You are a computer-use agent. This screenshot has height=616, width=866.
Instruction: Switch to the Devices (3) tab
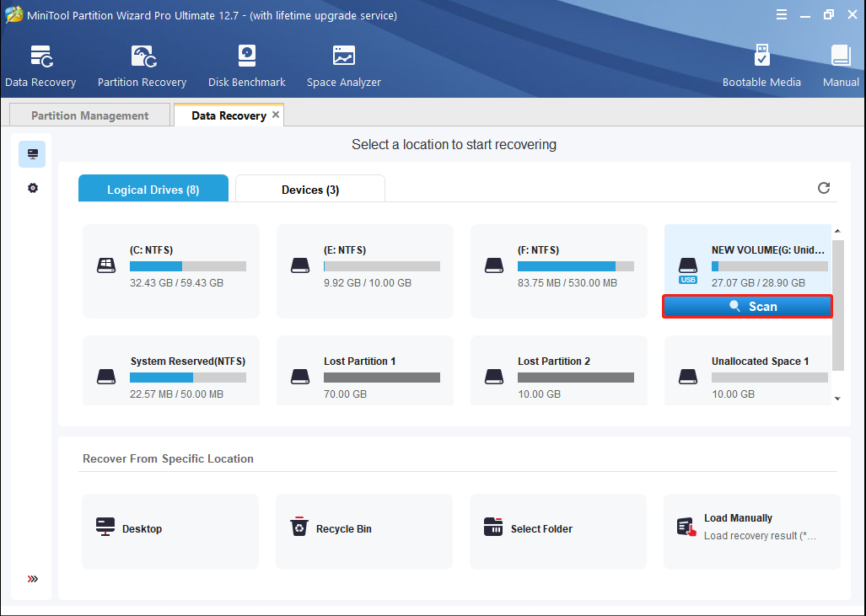coord(310,189)
